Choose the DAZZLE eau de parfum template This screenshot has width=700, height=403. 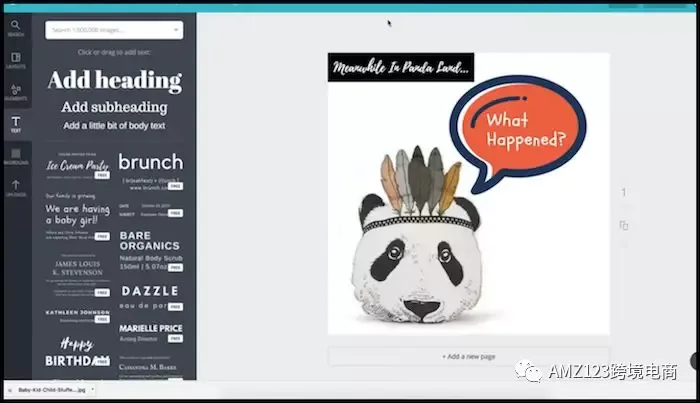coord(151,298)
